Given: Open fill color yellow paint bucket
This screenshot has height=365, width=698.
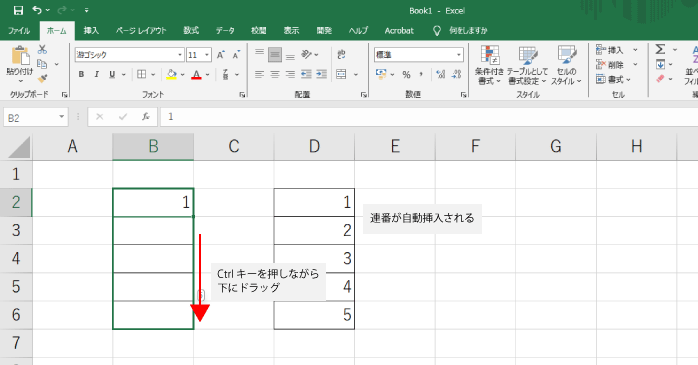Looking at the screenshot, I should coord(172,74).
